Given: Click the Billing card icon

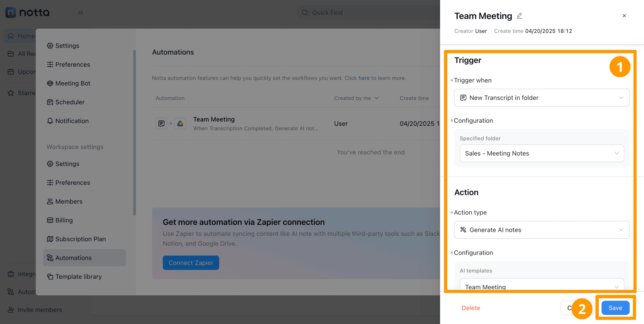Looking at the screenshot, I should (50, 220).
